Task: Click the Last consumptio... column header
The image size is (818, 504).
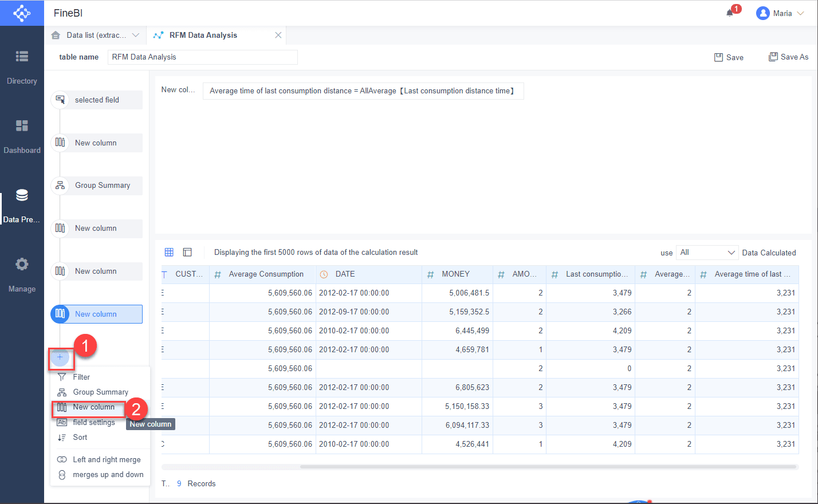Action: pos(591,274)
